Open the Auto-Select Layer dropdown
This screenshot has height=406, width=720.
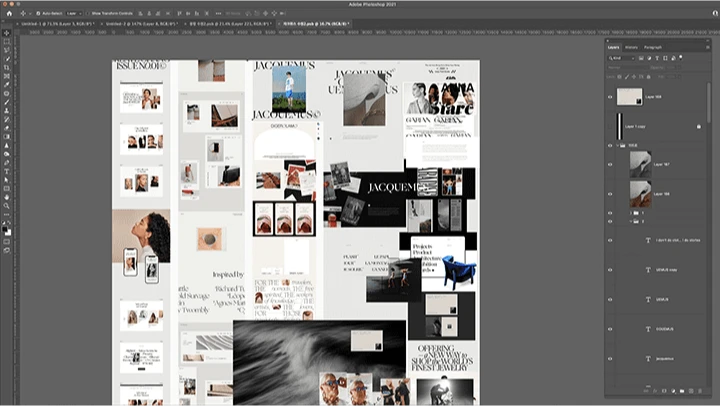[x=73, y=13]
